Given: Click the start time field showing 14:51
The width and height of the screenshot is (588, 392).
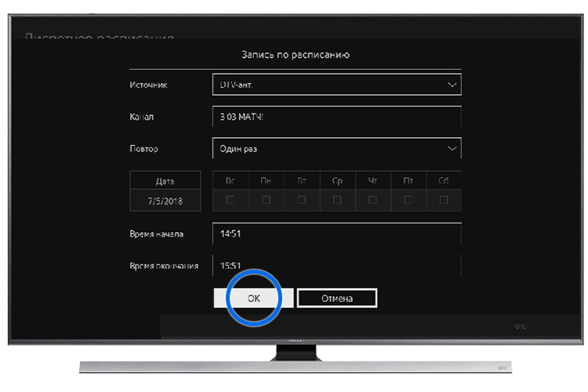Looking at the screenshot, I should [336, 234].
